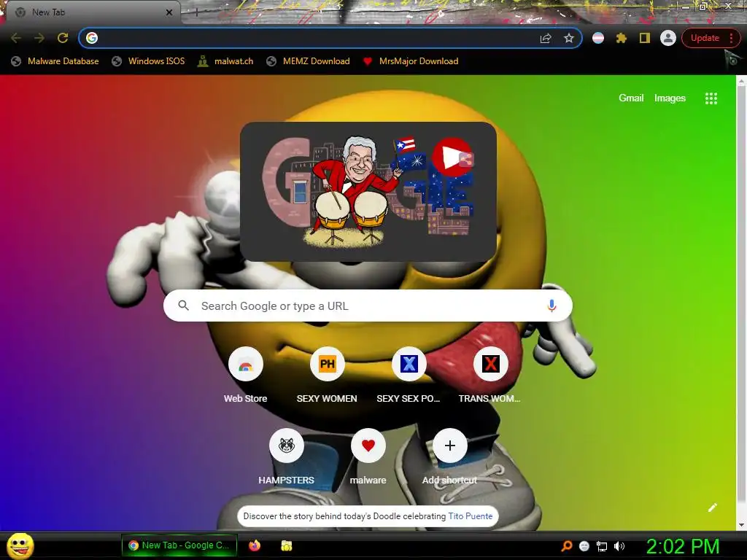Viewport: 747px width, 560px height.
Task: Open the file explorer taskbar icon
Action: click(x=286, y=545)
